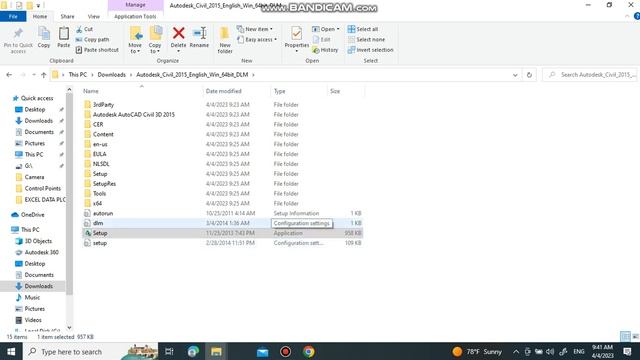Click the Paste shortcut button

97,50
